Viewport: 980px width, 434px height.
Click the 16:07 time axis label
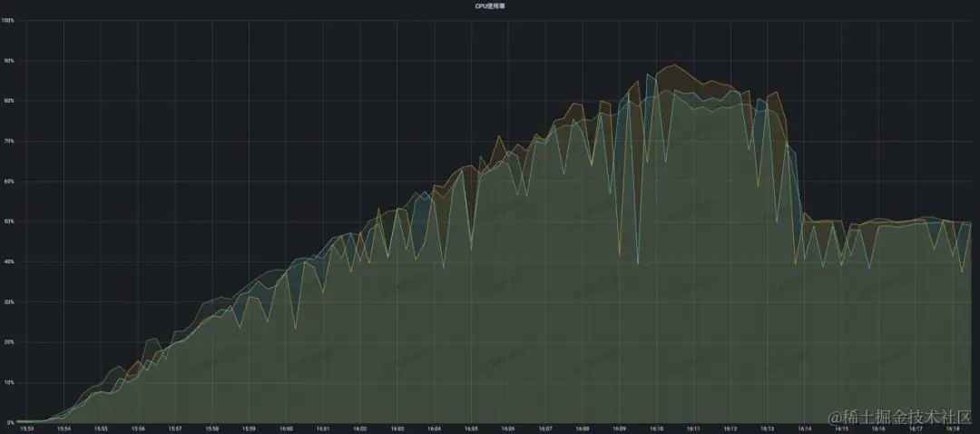[x=545, y=429]
